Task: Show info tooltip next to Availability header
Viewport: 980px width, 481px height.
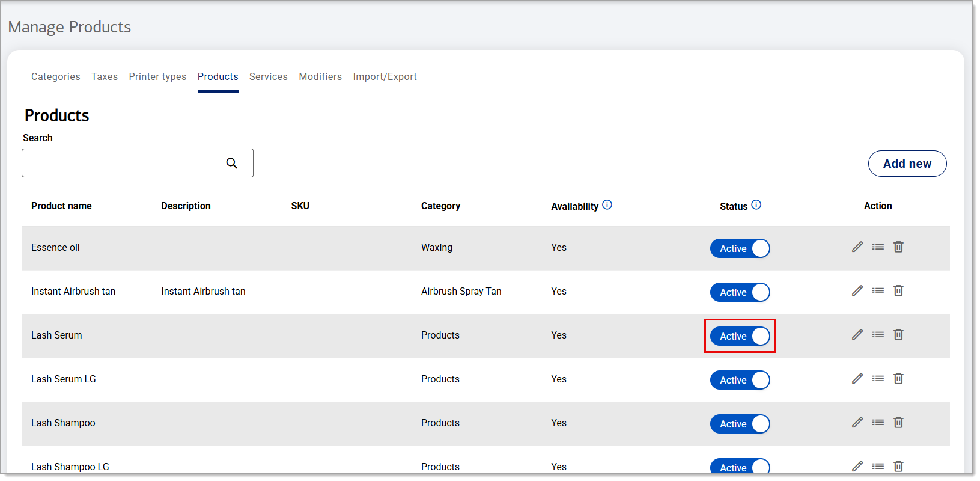Action: point(607,205)
